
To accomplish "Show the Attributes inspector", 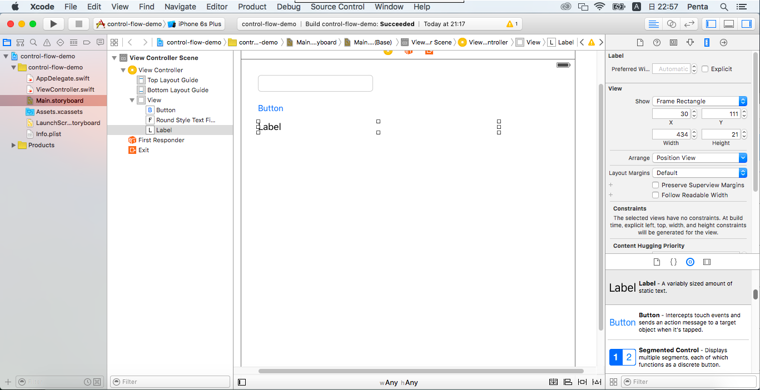I will 690,43.
